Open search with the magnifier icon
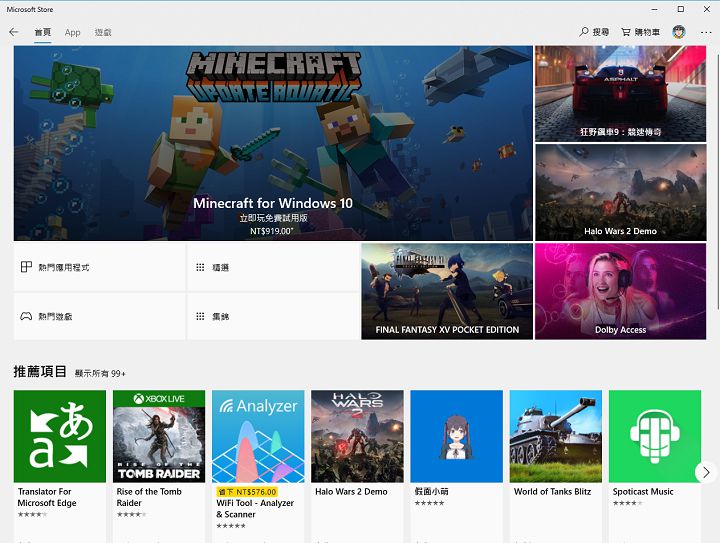 tap(584, 32)
